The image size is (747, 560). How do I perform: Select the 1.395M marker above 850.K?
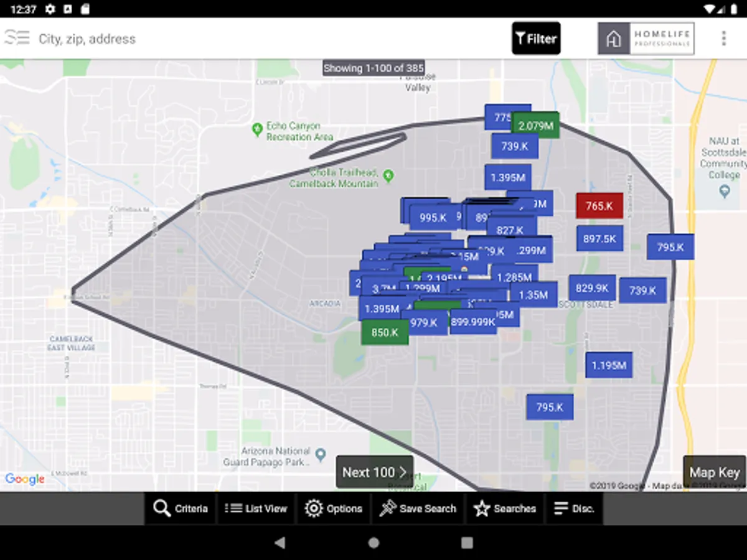point(382,309)
